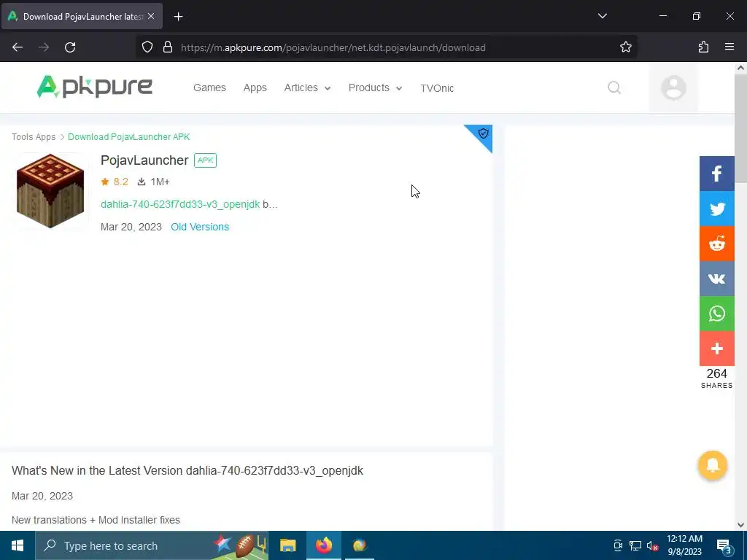The width and height of the screenshot is (747, 560).
Task: Click the APK badge next to PojavLauncher
Action: pyautogui.click(x=205, y=160)
